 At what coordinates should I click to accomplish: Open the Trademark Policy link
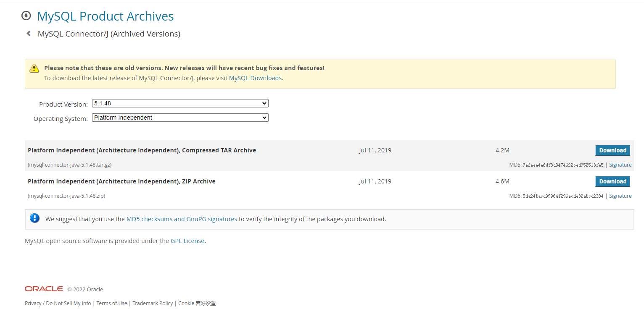click(x=153, y=303)
